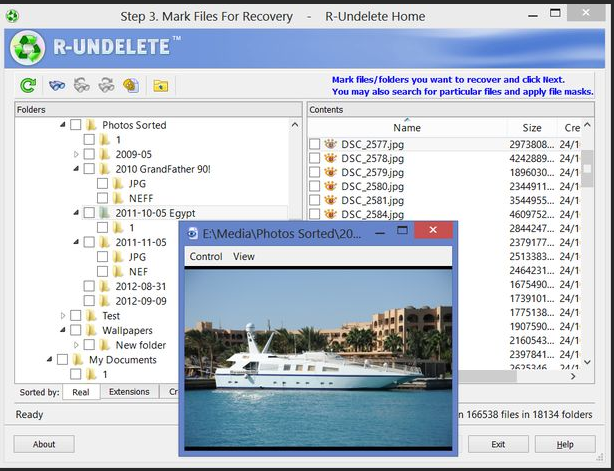Click the Photos Sorted folder icon
The width and height of the screenshot is (614, 471).
[91, 125]
